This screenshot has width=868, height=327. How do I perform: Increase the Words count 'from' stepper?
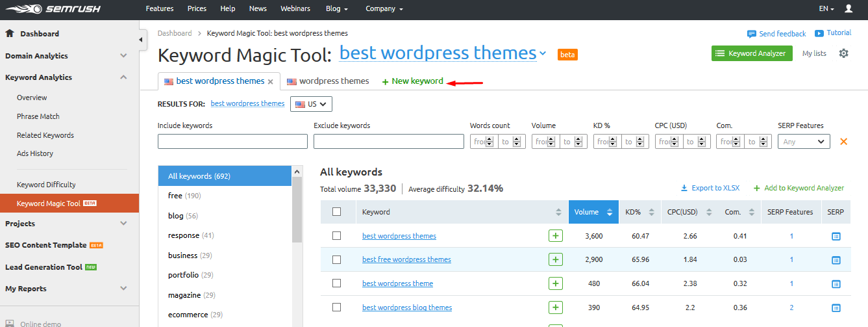(x=490, y=139)
